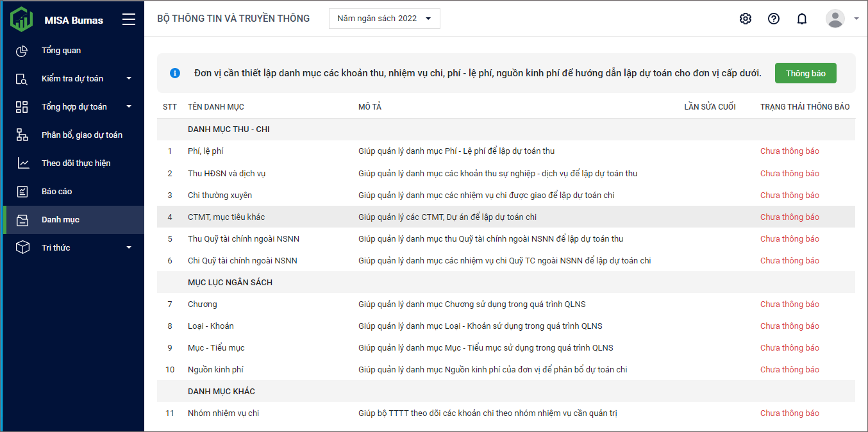This screenshot has height=432, width=868.
Task: Go to Phân bổ, giao dự toán menu
Action: tap(81, 135)
